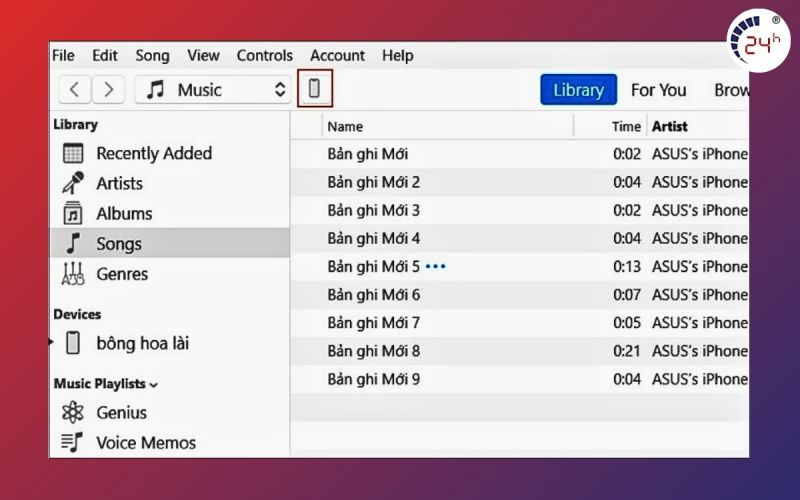
Task: Sort songs by the Time column header
Action: (626, 126)
